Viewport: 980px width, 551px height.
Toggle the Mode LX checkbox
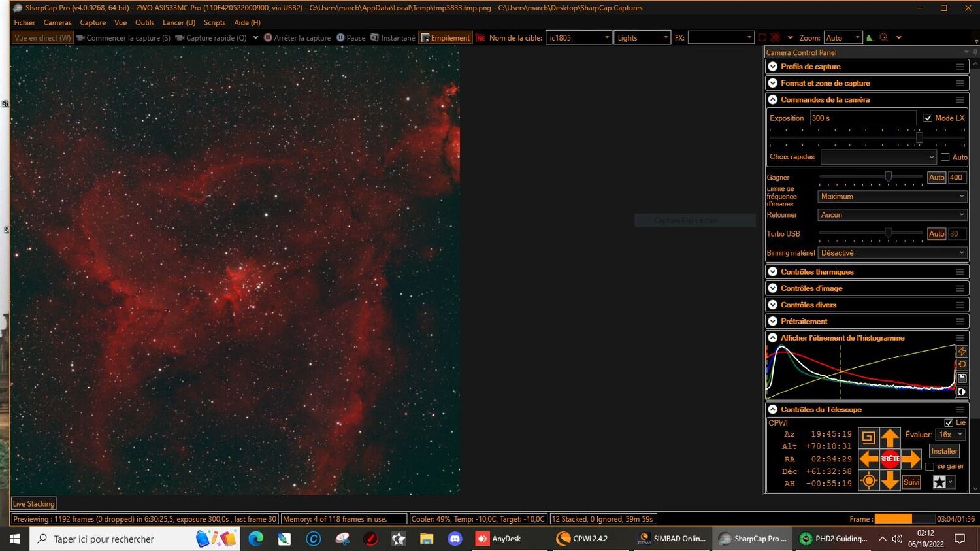[928, 118]
